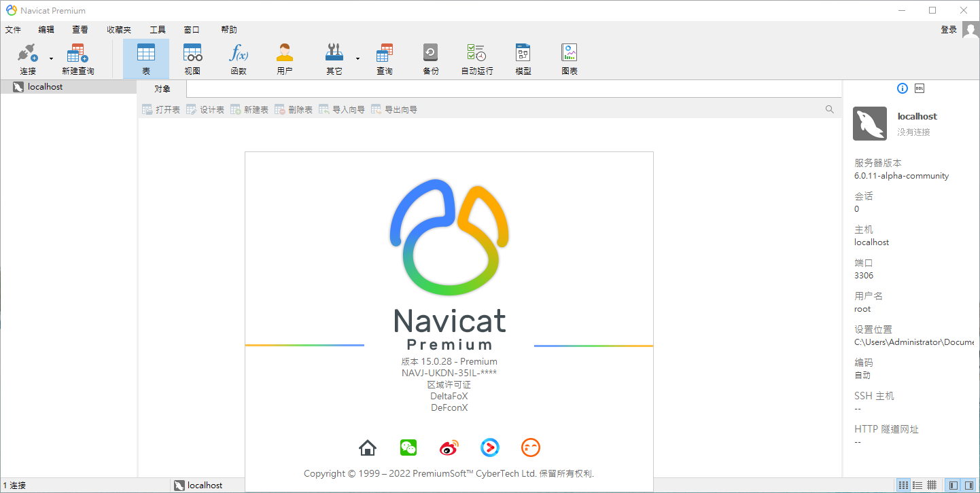This screenshot has width=980, height=493.
Task: Toggle the right information pane visibility
Action: (968, 486)
